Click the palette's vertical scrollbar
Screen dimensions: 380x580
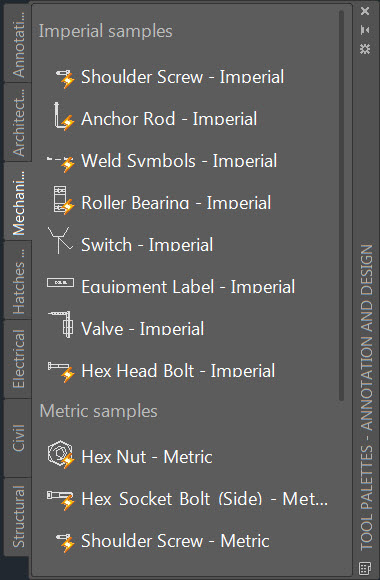[341, 205]
